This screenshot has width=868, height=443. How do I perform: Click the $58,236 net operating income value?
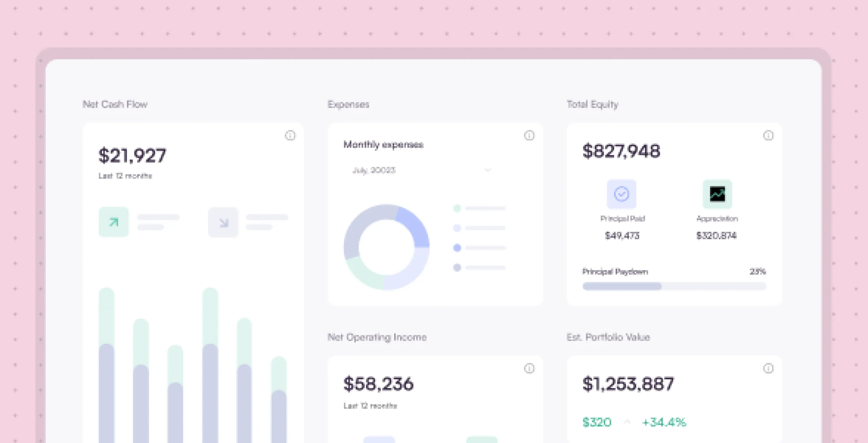[378, 384]
